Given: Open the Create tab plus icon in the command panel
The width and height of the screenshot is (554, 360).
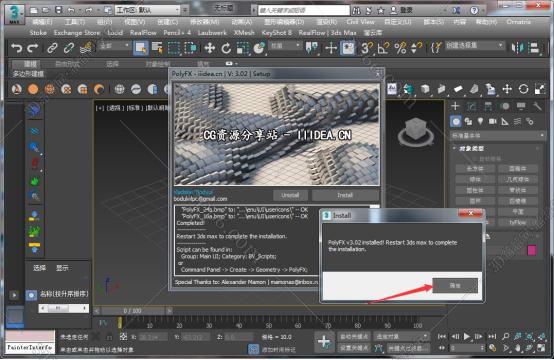Looking at the screenshot, I should coord(455,106).
